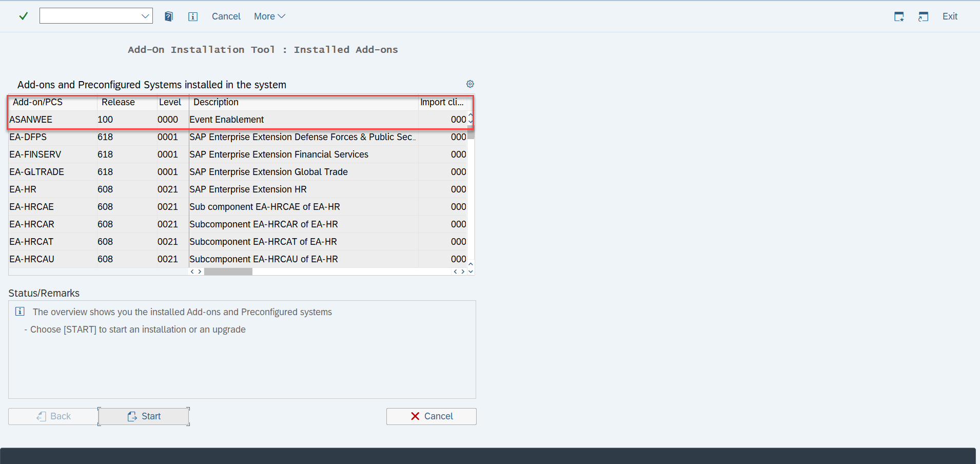Screen dimensions: 980x464
Task: Click the info icon in Status/Remarks
Action: 20,312
